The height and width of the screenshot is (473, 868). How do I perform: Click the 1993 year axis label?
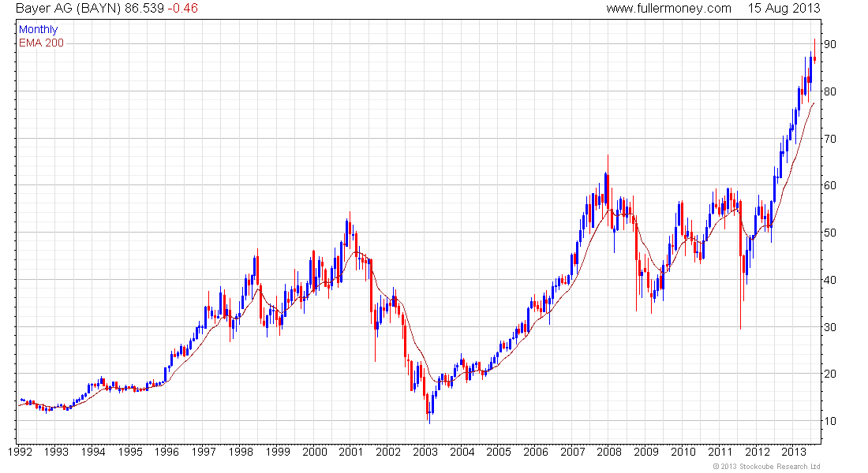(x=57, y=452)
